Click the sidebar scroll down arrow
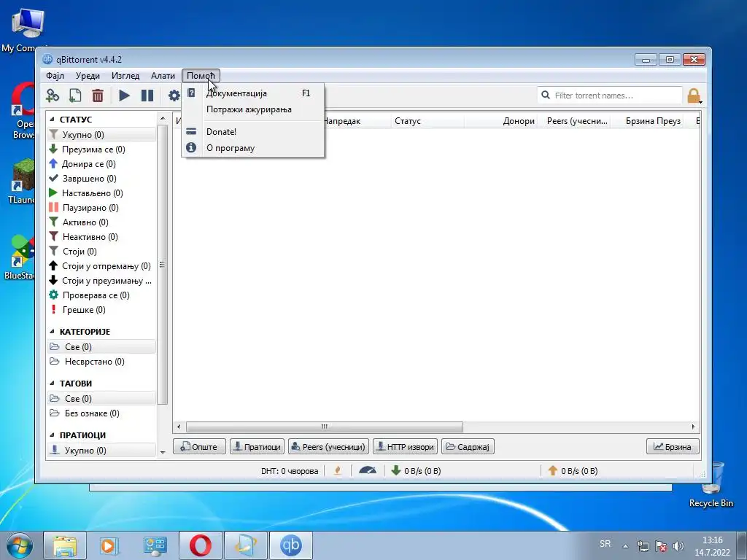Image resolution: width=747 pixels, height=560 pixels. pos(163,452)
